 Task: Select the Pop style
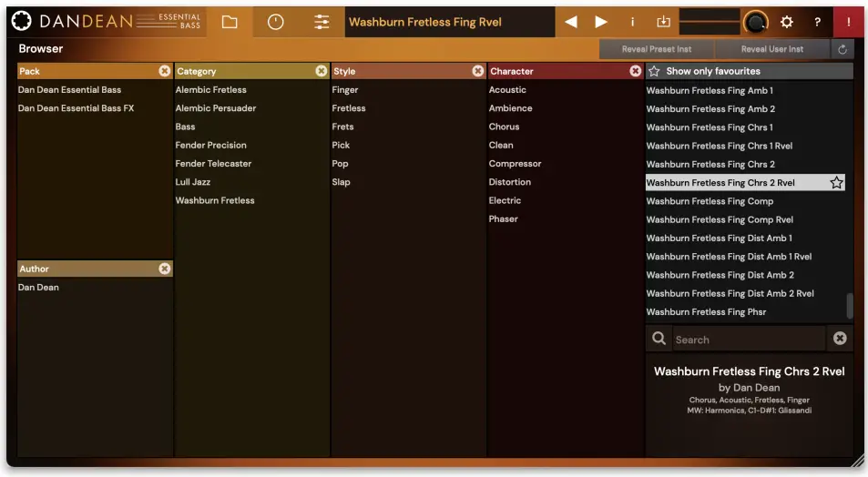tap(340, 163)
